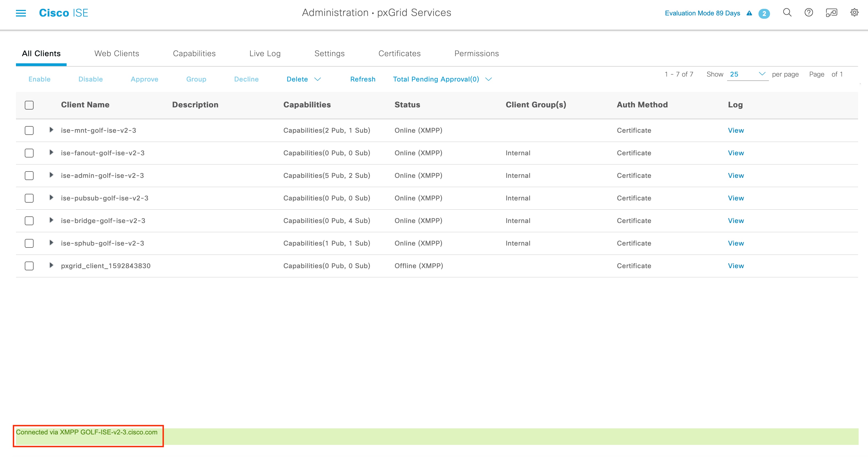
Task: Open the 25 per page dropdown
Action: point(747,75)
